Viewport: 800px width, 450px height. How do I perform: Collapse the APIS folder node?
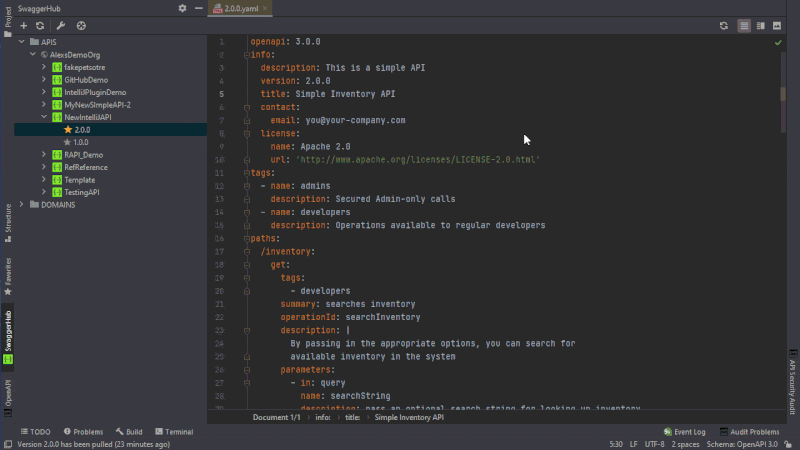21,42
